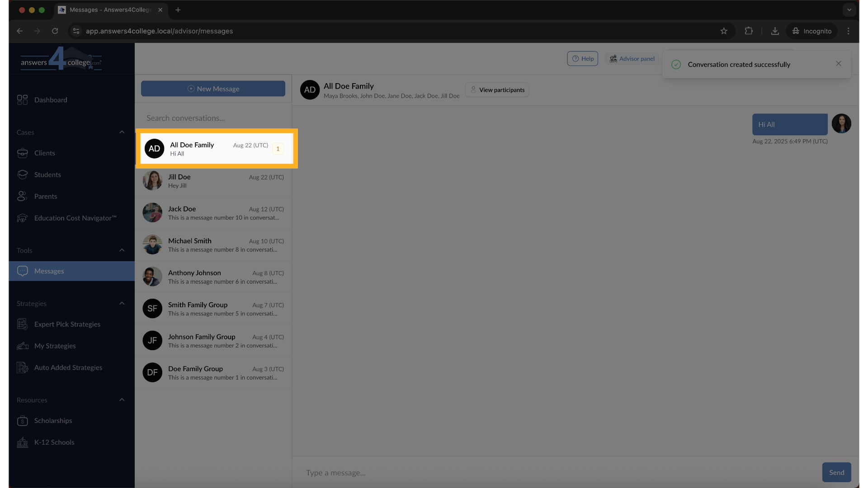Open Scholarships via its sidebar icon

click(22, 421)
